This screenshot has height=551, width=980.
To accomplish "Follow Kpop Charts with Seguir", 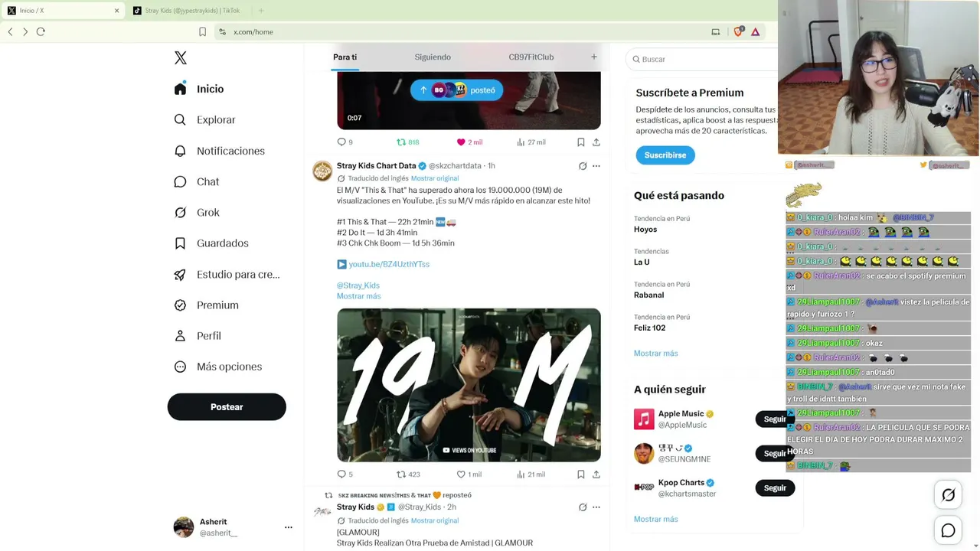I will coord(775,488).
